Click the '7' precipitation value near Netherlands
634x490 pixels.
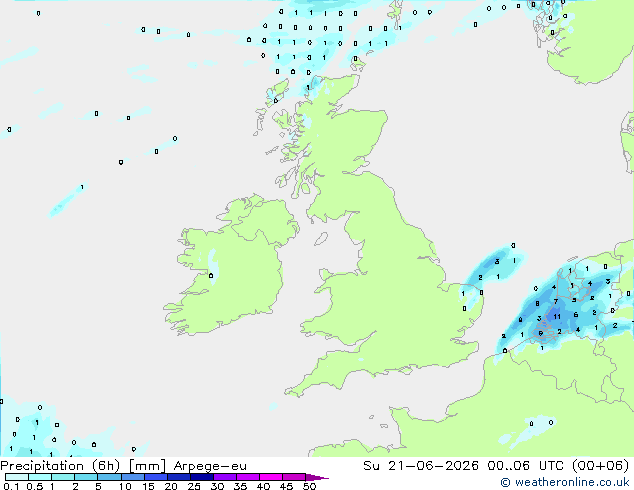pos(556,302)
